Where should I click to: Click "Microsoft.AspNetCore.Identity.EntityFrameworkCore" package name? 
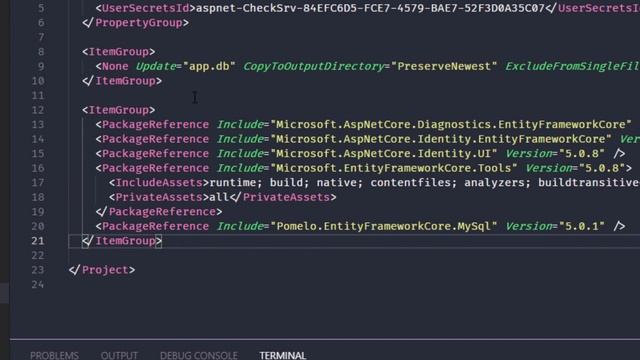[440, 139]
